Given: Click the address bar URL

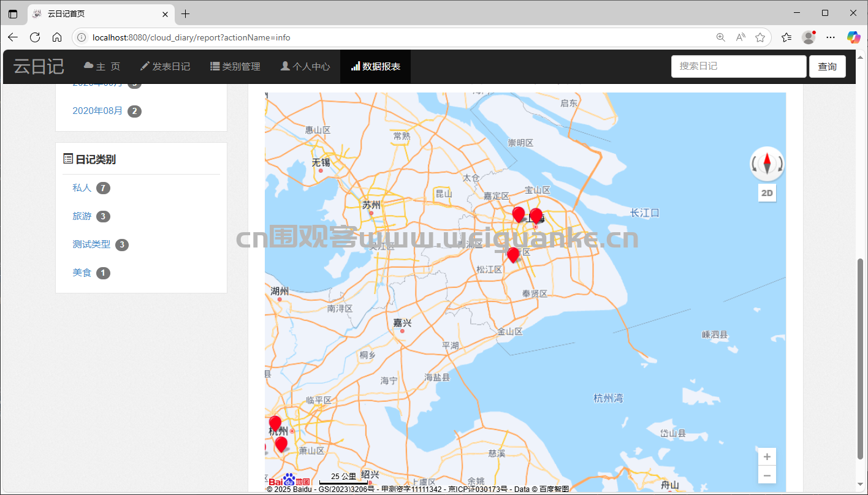Looking at the screenshot, I should 191,37.
